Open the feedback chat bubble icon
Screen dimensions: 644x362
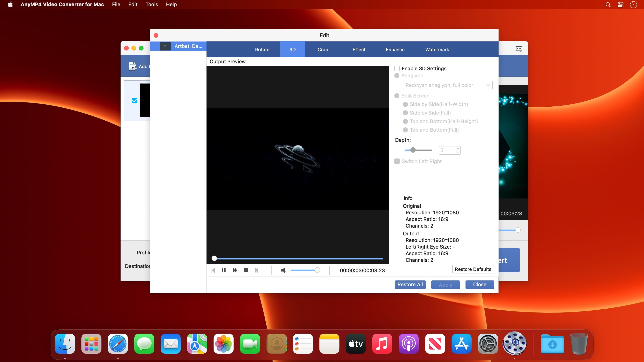[519, 49]
